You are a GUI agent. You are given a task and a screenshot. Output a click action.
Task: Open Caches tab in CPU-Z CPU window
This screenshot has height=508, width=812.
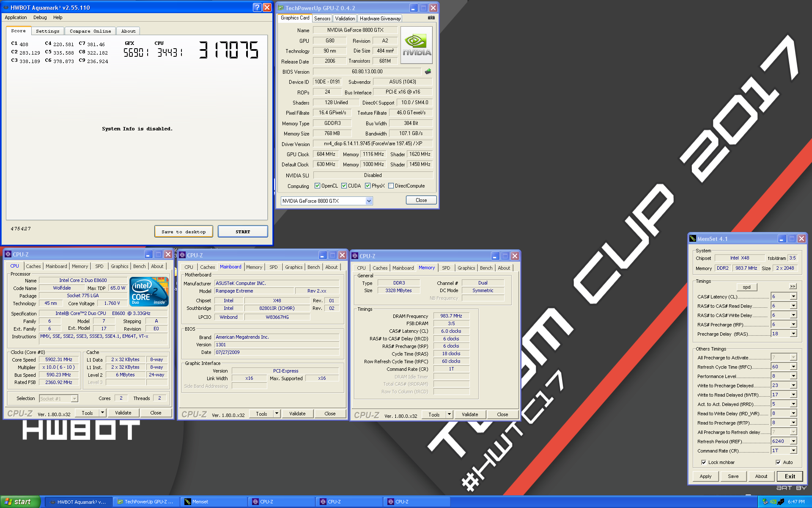[33, 266]
